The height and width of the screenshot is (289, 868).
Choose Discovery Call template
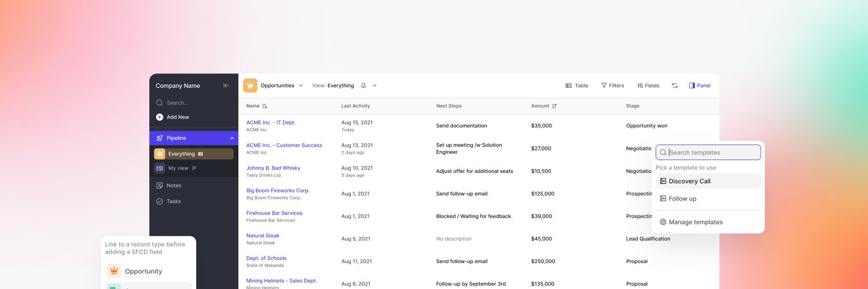[708, 181]
